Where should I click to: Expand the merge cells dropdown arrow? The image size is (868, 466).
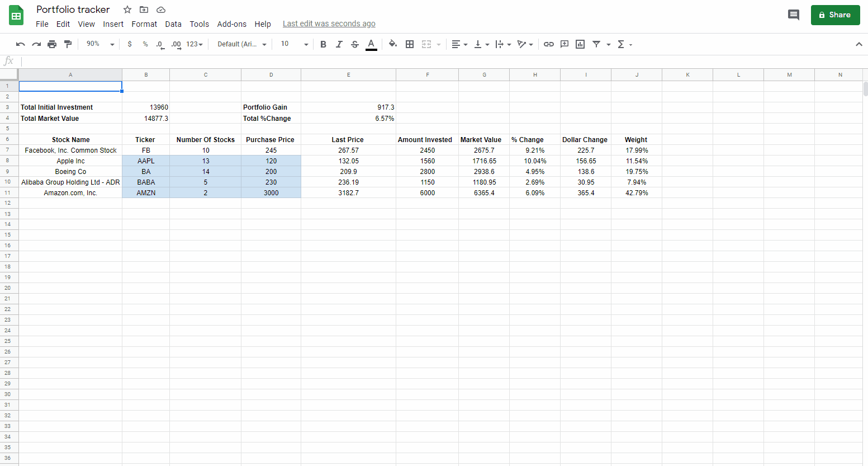coord(439,45)
